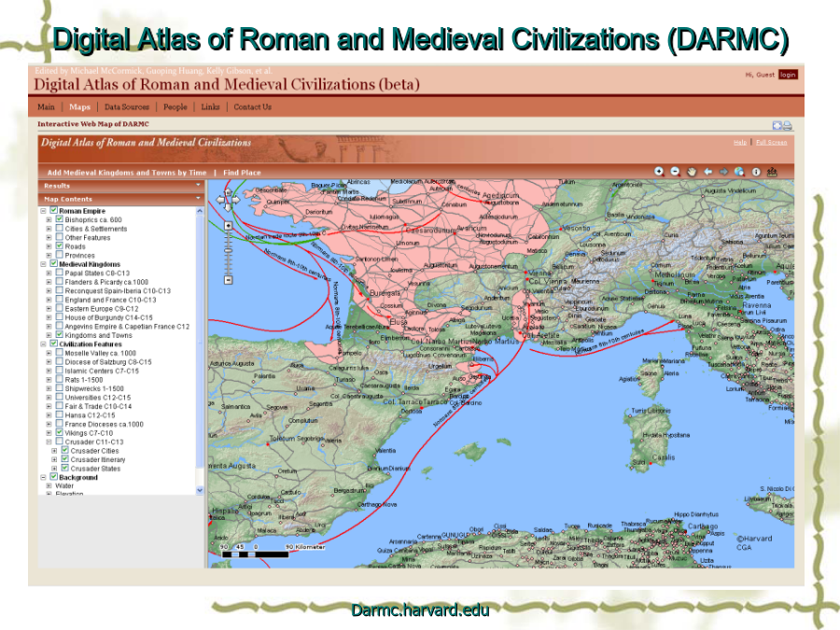Screen dimensions: 840x630
Task: Click the expand page icon beside the printer
Action: 777,125
